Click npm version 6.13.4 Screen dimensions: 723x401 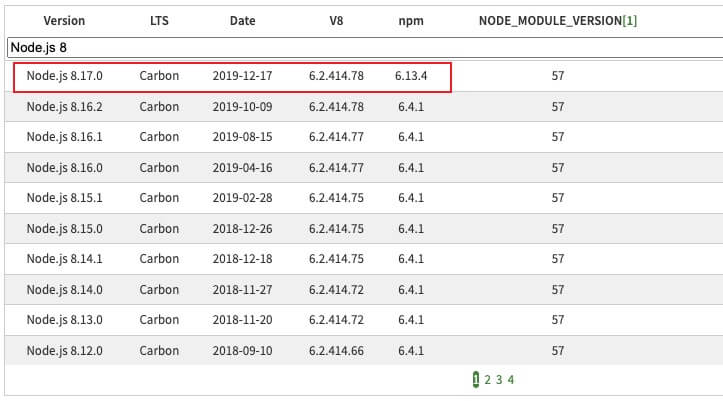(x=411, y=76)
